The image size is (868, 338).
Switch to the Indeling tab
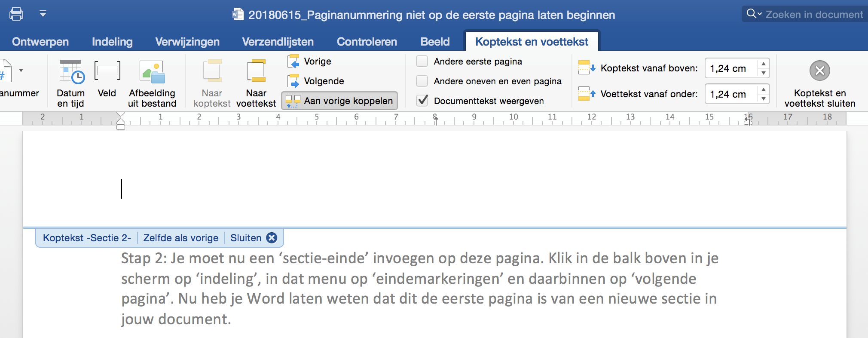[112, 42]
